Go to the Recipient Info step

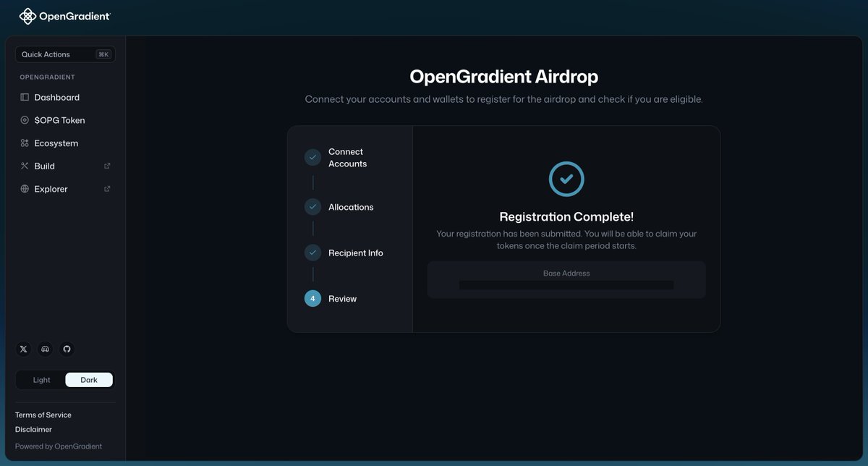(x=312, y=253)
